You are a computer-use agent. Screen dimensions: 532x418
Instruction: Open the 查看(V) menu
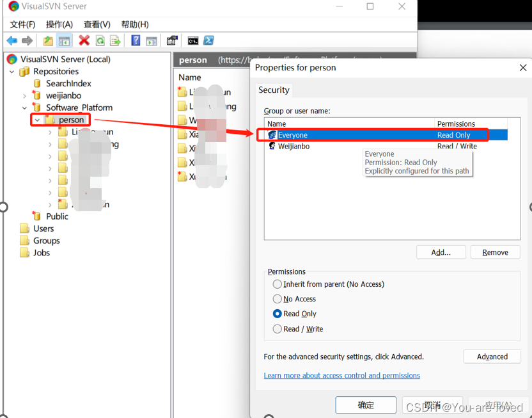click(x=97, y=24)
